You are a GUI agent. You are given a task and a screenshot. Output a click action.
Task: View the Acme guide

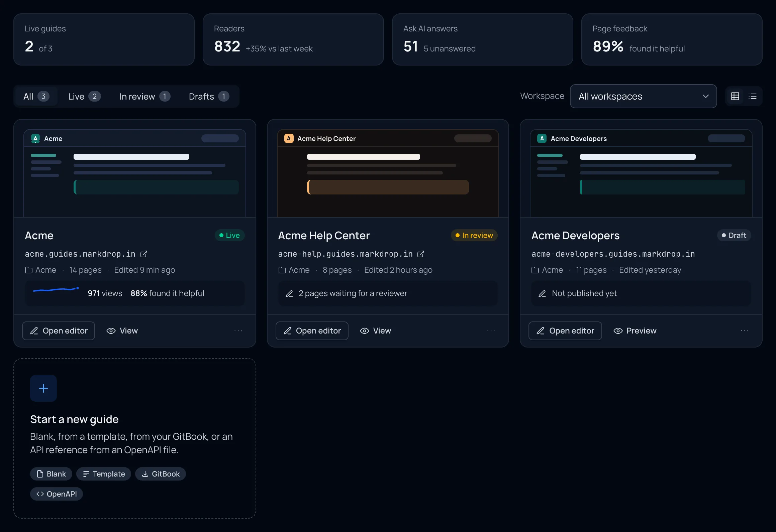tap(122, 331)
